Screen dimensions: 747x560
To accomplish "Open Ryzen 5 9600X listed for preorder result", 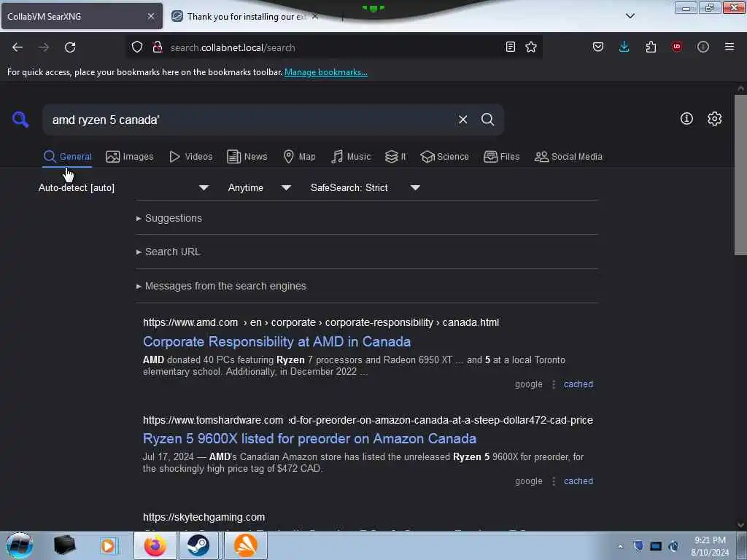I will [x=309, y=438].
